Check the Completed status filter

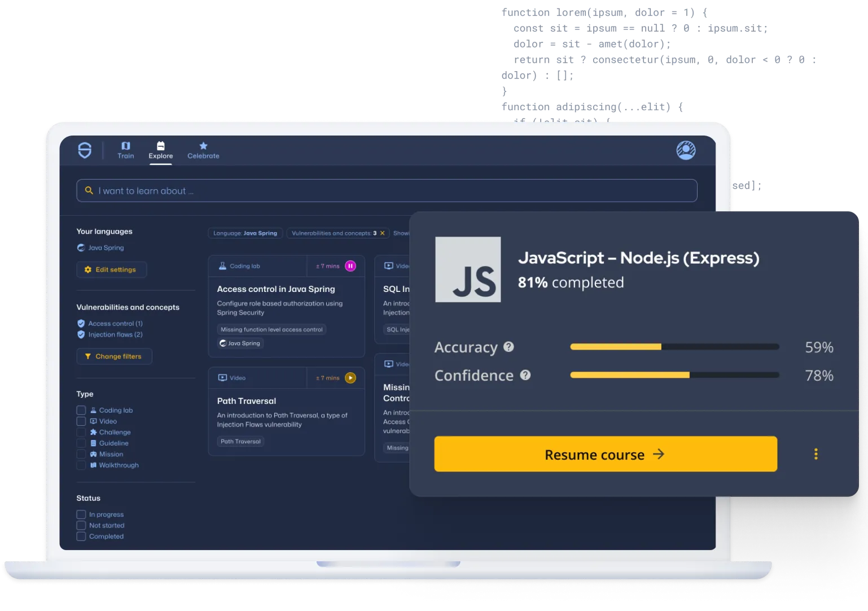click(81, 536)
